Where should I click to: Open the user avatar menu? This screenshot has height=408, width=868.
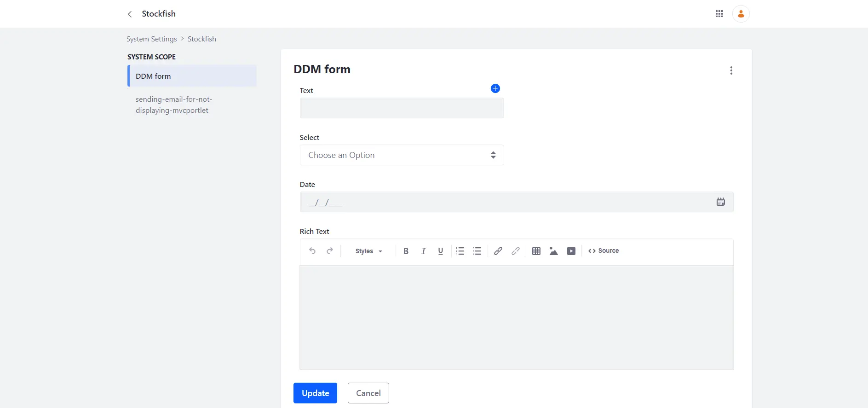click(741, 14)
